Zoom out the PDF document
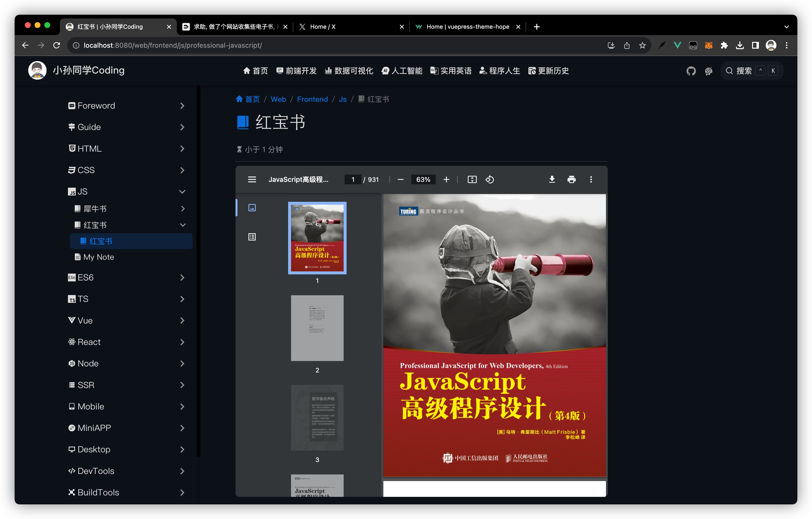The width and height of the screenshot is (812, 519). pyautogui.click(x=401, y=179)
